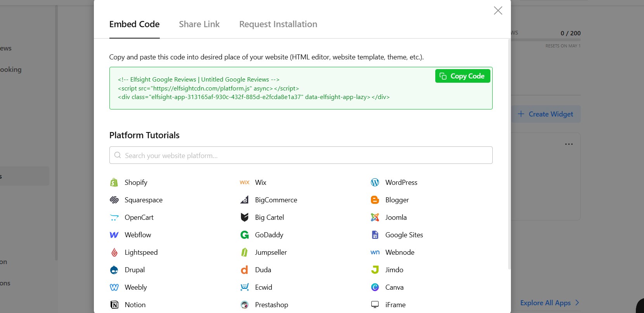
Task: Click the WordPress logo icon
Action: 375,183
